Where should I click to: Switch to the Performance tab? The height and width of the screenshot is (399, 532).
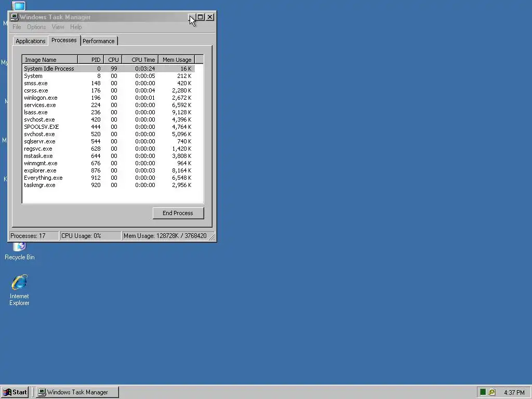click(x=99, y=41)
